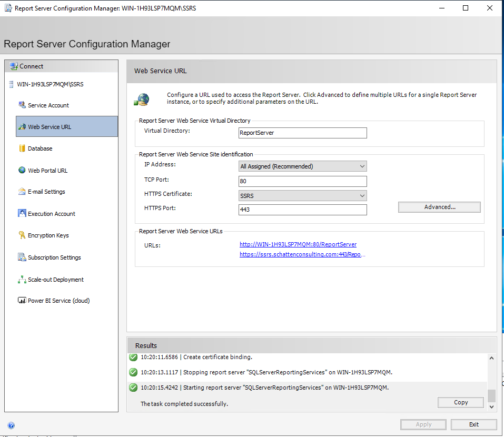Open the IP Address dropdown
This screenshot has height=437, width=504.
362,166
